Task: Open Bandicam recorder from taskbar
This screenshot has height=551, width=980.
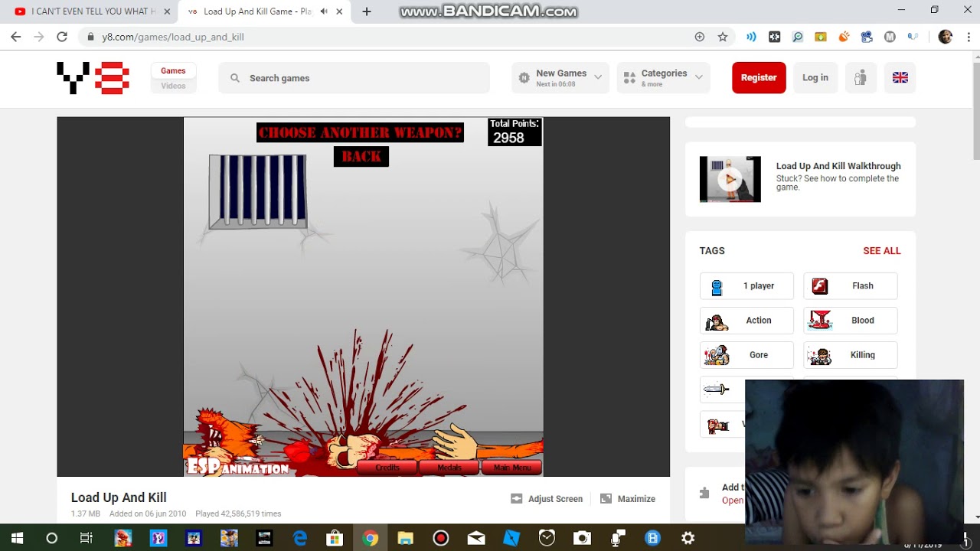Action: click(x=441, y=538)
